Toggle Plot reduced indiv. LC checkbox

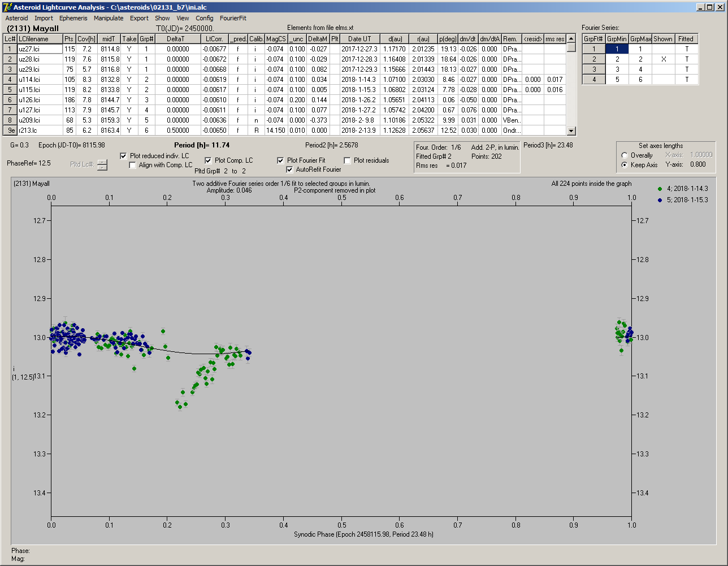coord(124,156)
